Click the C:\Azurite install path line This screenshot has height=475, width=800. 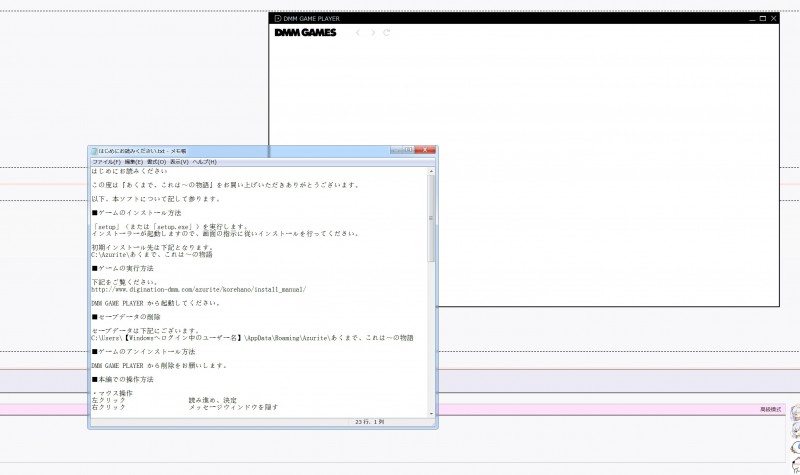coord(152,254)
